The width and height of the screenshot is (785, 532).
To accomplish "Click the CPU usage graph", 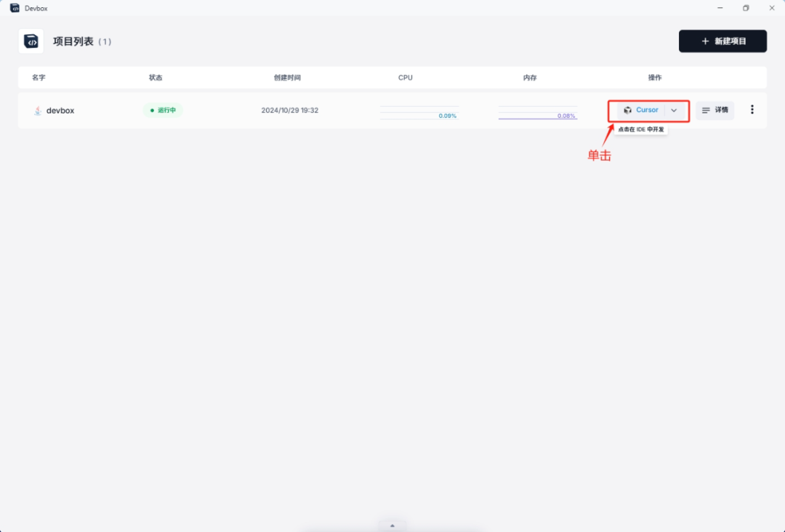I will tap(419, 113).
